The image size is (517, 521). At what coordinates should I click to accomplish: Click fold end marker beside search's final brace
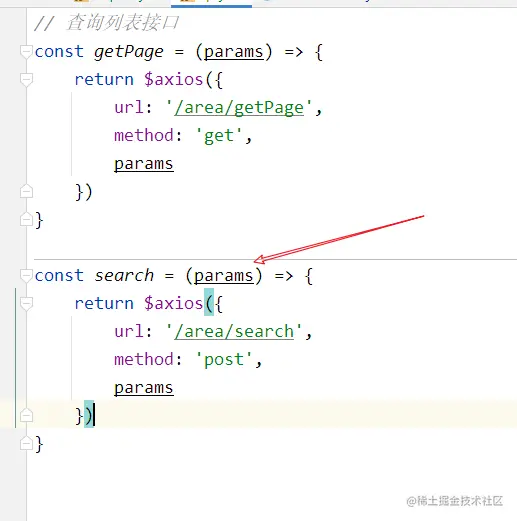coord(26,443)
